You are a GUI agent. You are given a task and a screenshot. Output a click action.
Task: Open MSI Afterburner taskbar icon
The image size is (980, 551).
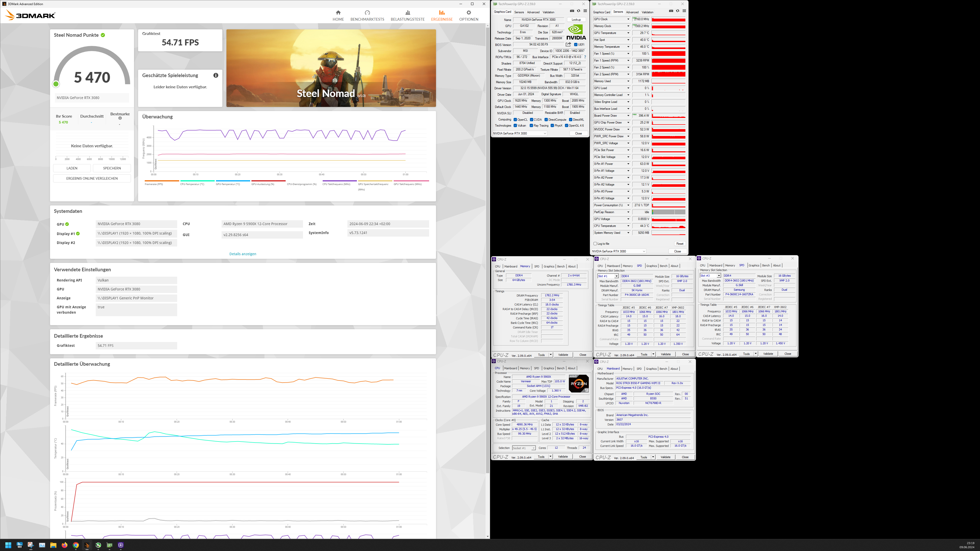coord(98,545)
